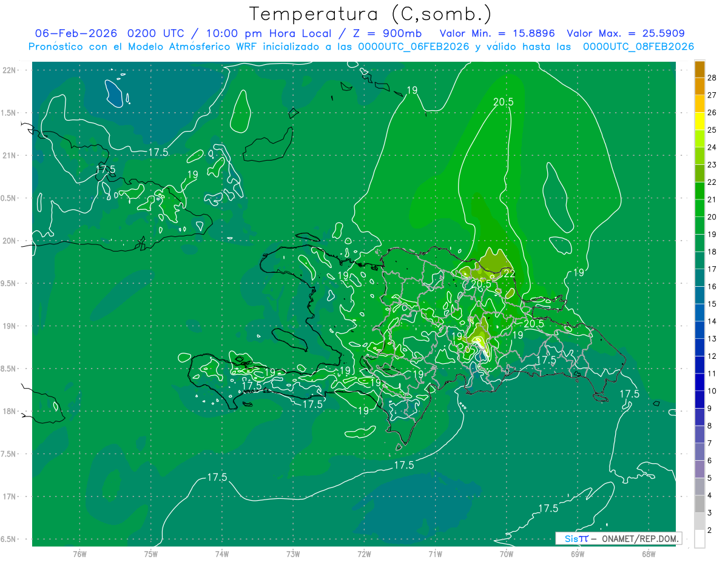
Task: Click the color scale value 12
Action: (x=712, y=356)
